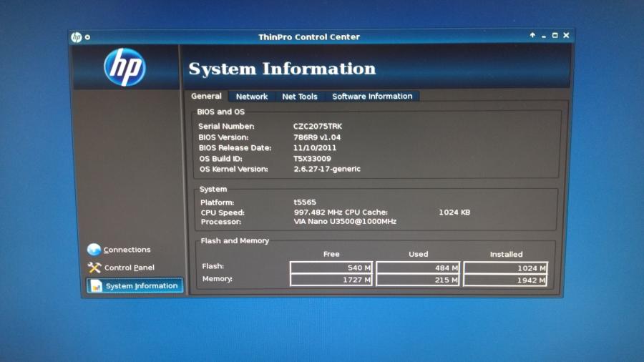Screen dimensions: 644x362
Task: Click the Connections globe icon
Action: 94,249
